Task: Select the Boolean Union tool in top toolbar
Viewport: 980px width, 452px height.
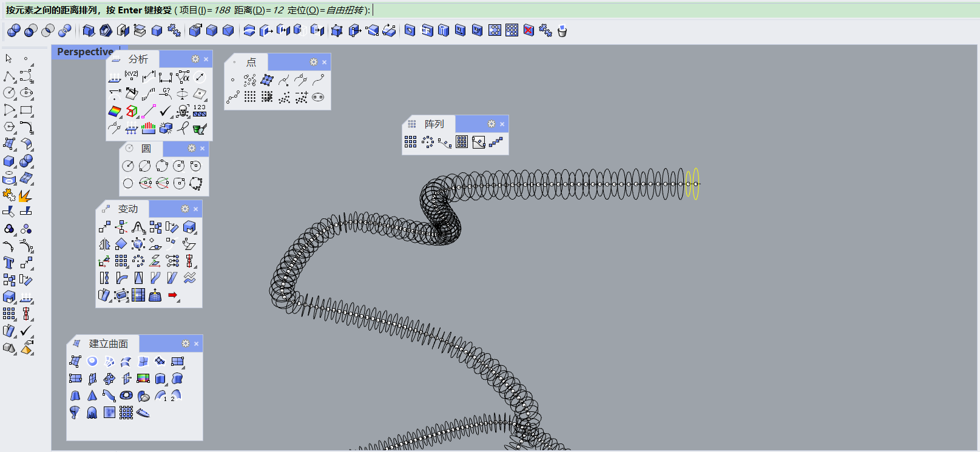Action: (13, 30)
